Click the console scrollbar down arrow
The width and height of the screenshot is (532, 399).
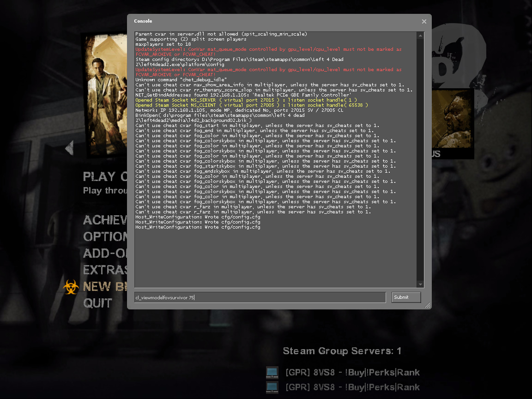point(420,284)
